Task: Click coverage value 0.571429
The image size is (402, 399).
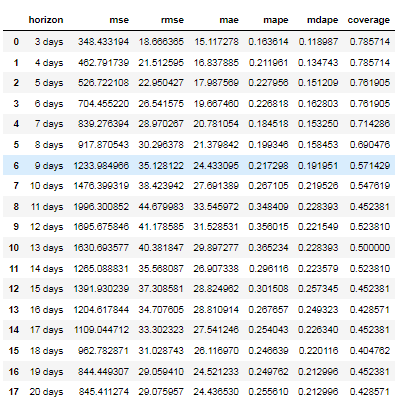Action: (370, 165)
